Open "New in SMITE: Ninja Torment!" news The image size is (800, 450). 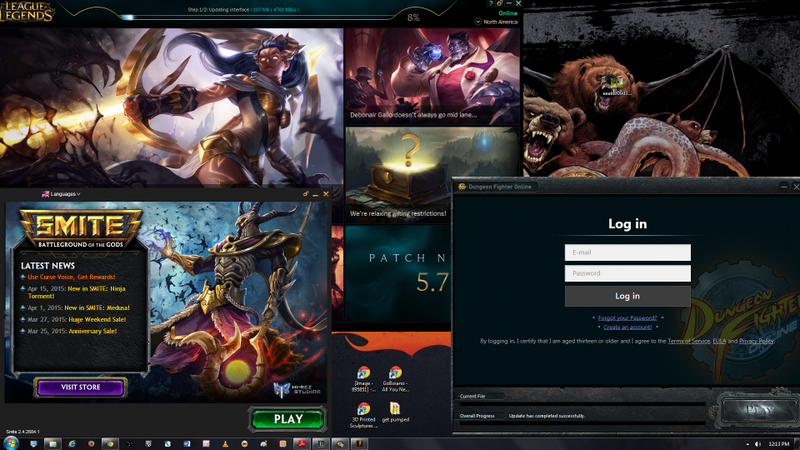coord(77,292)
